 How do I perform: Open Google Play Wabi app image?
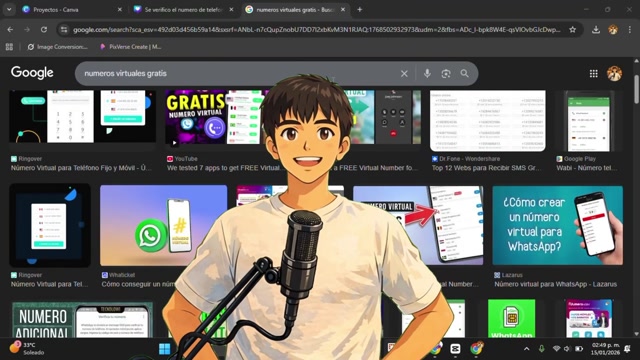589,121
